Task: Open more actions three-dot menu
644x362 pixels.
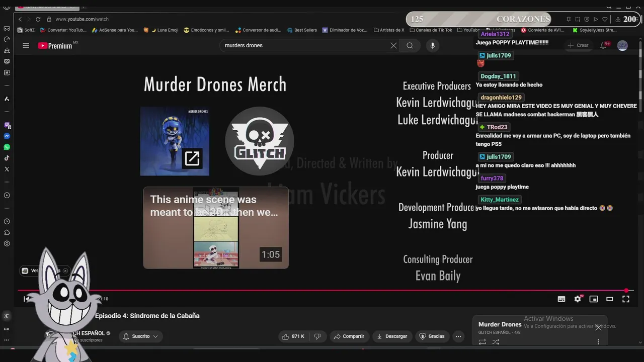Action: click(458, 336)
